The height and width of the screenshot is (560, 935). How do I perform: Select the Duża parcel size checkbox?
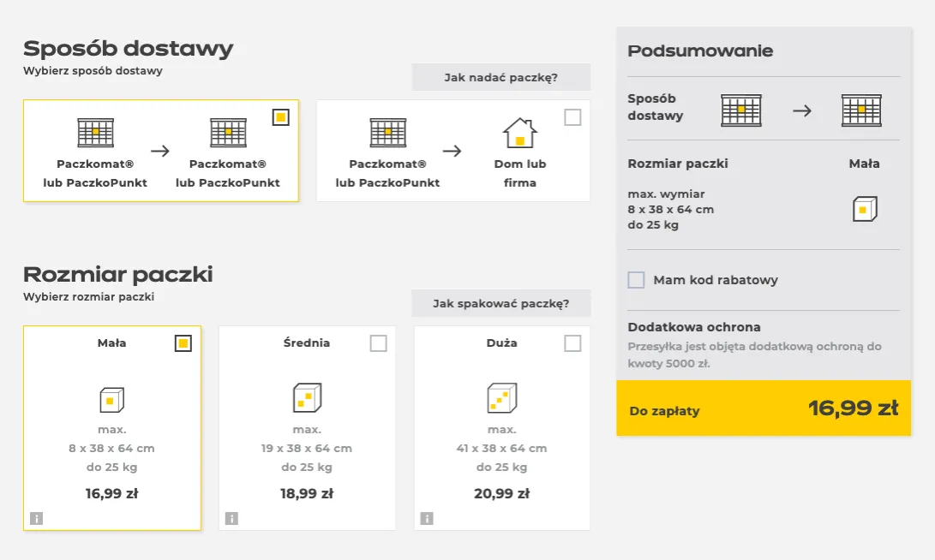(x=573, y=343)
